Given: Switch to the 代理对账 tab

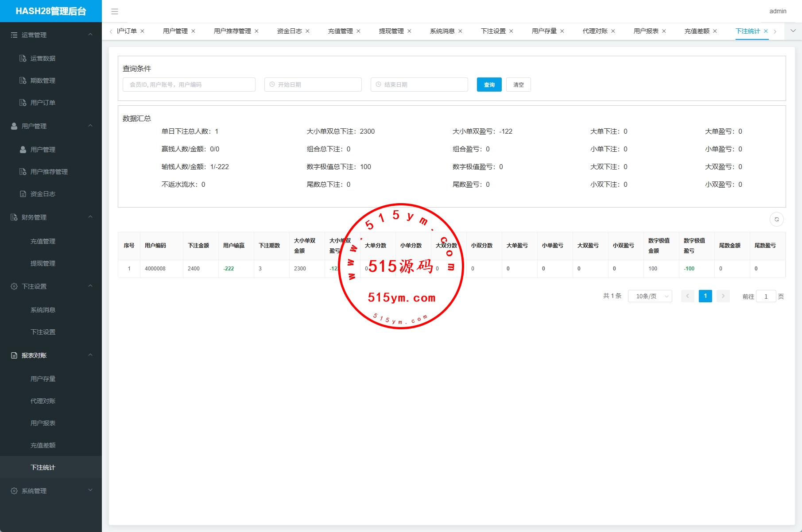Looking at the screenshot, I should coord(595,31).
